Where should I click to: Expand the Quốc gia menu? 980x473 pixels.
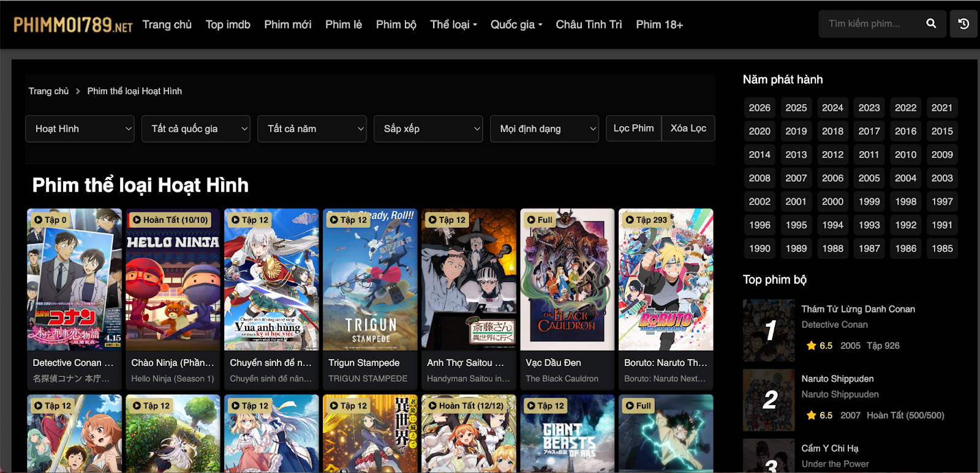coord(516,24)
